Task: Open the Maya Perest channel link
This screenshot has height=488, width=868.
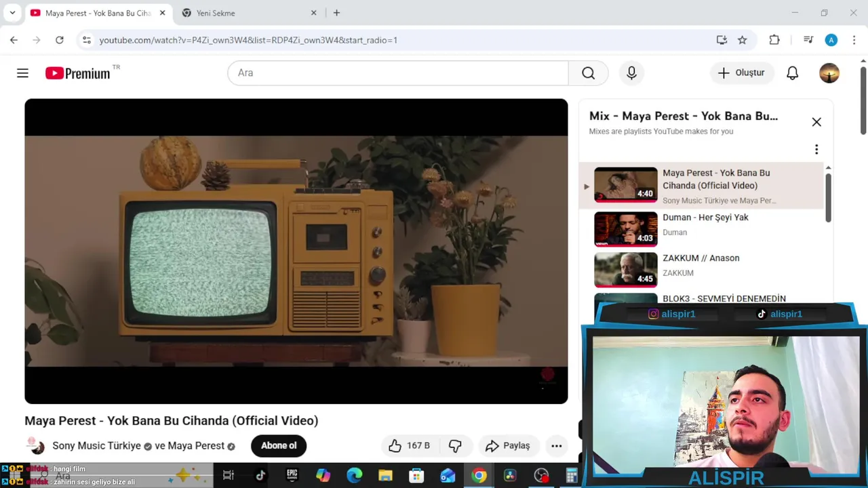Action: tap(196, 446)
